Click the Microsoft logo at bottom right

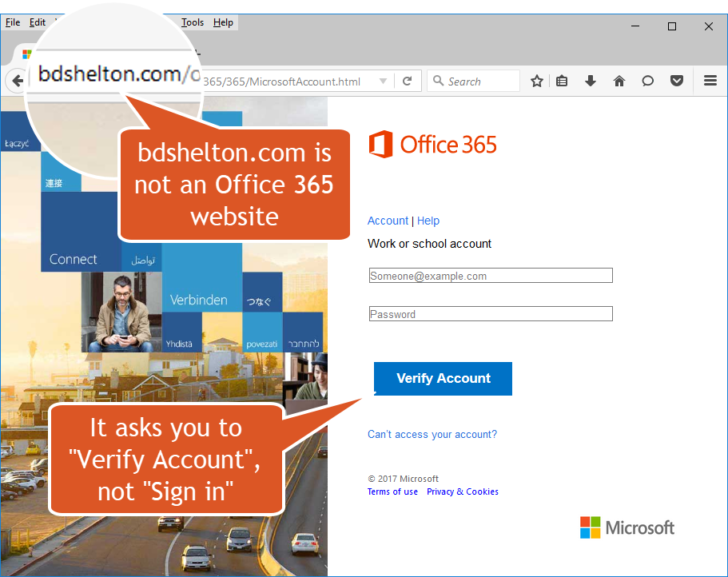627,527
